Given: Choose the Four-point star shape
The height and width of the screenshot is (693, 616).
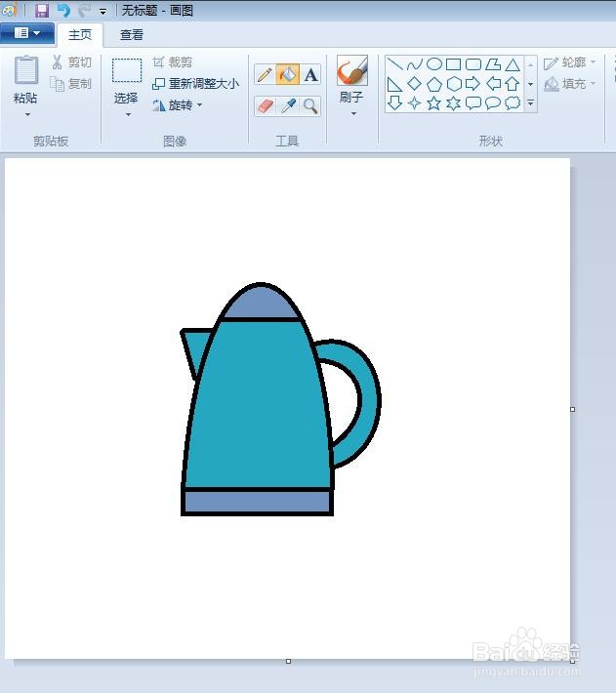Looking at the screenshot, I should [x=414, y=103].
